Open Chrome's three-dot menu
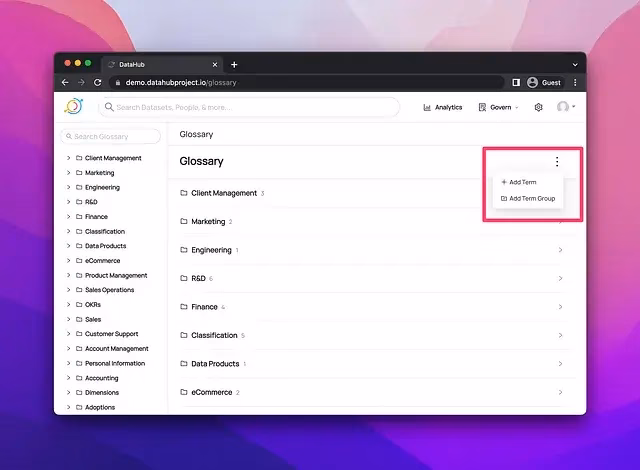This screenshot has height=470, width=640. (x=575, y=82)
